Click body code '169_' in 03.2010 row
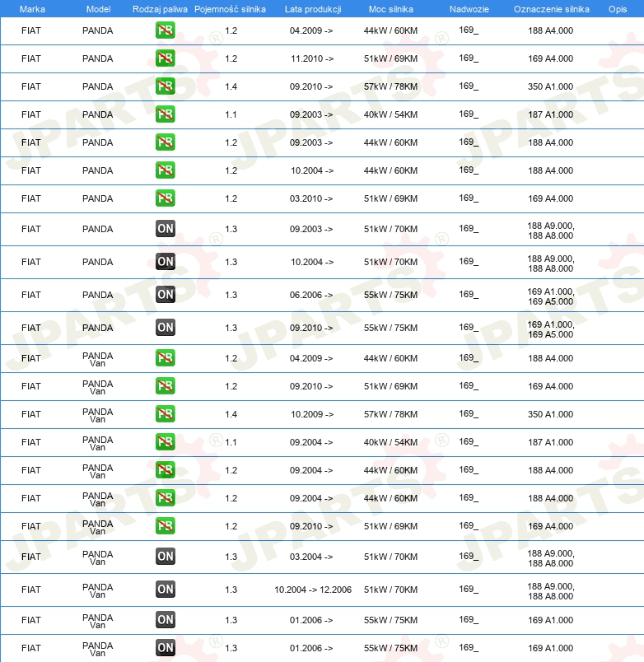Image resolution: width=644 pixels, height=662 pixels. coord(469,198)
